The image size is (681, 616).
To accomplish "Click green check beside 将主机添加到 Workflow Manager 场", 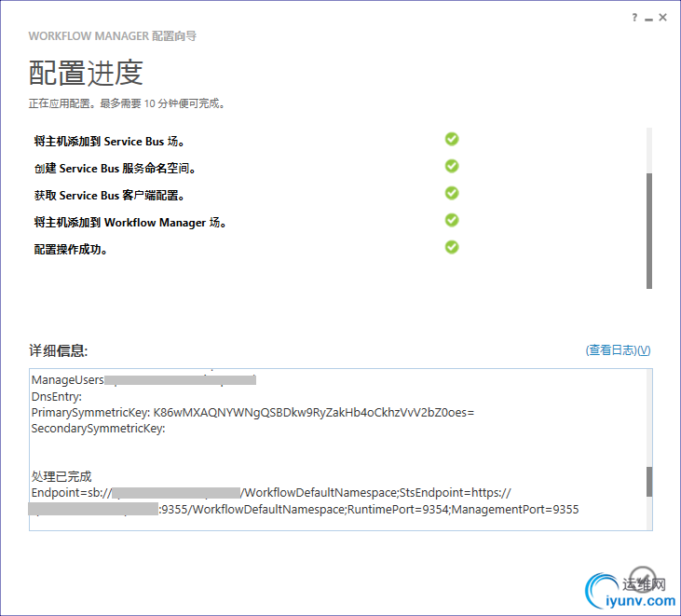I will 452,220.
